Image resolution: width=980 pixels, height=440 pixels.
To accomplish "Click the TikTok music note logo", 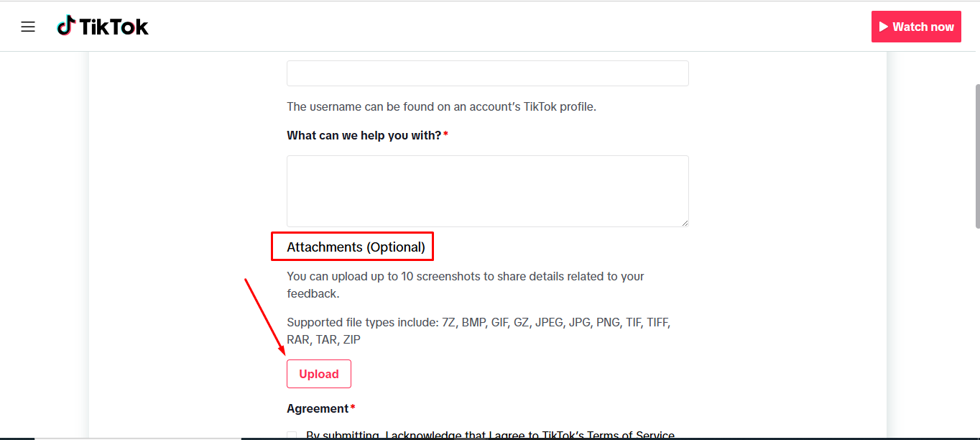I will [65, 25].
